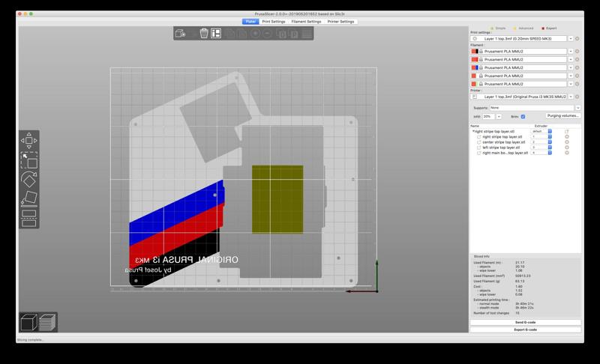Click gear icon beside third filament
The image size is (600, 364).
[577, 67]
